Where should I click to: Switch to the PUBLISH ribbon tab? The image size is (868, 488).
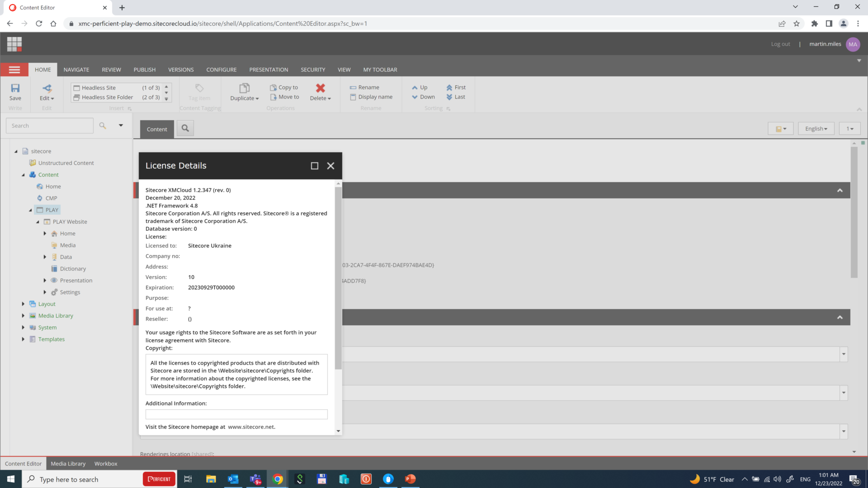144,70
